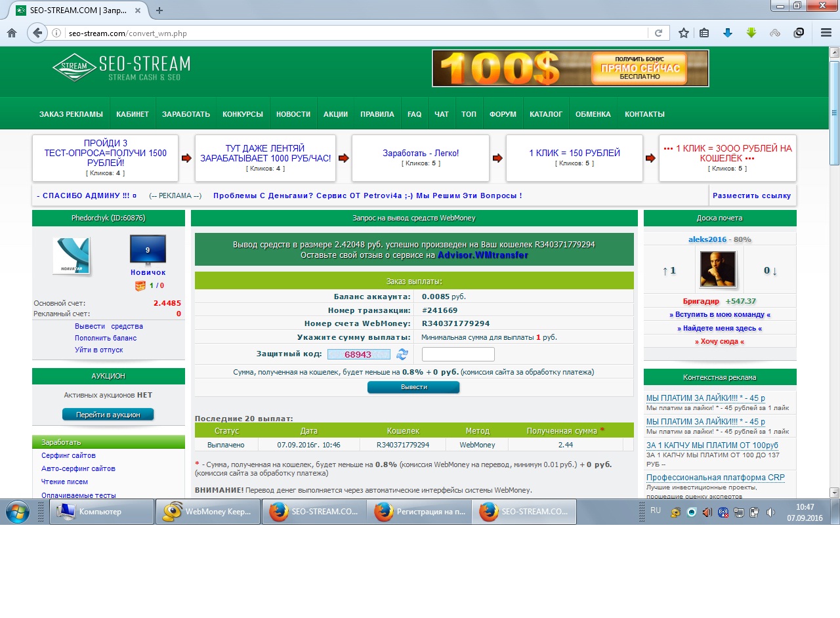Switch to the Регистрация на п... taskbar window
Image resolution: width=840 pixels, height=618 pixels.
click(419, 512)
